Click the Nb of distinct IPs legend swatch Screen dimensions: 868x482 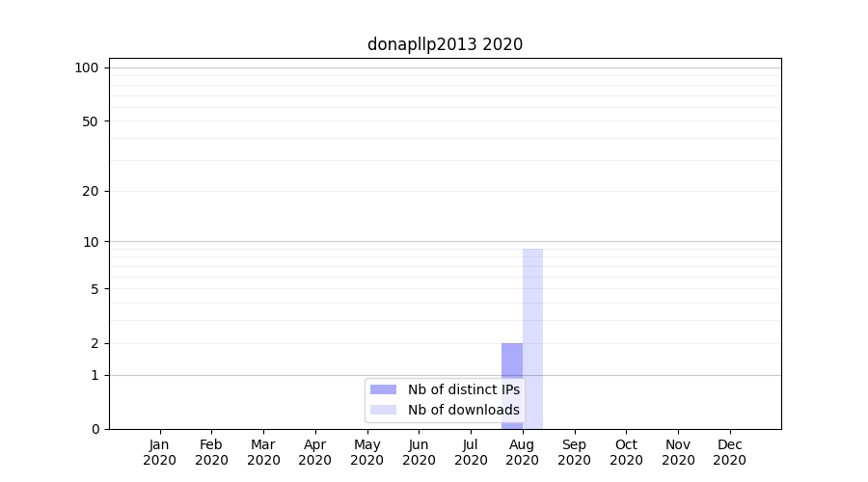point(383,389)
